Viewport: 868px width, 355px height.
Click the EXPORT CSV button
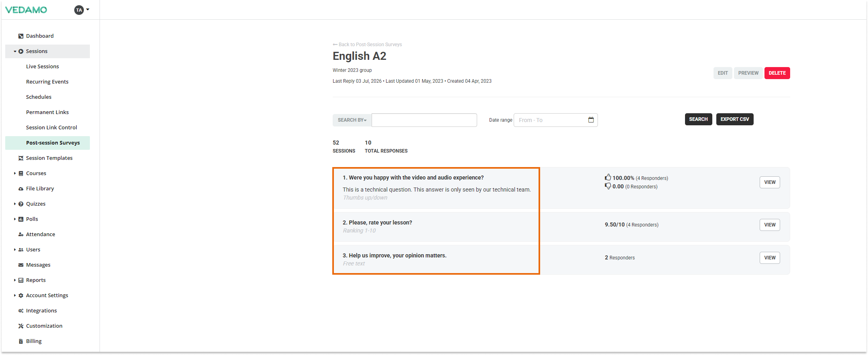point(735,119)
